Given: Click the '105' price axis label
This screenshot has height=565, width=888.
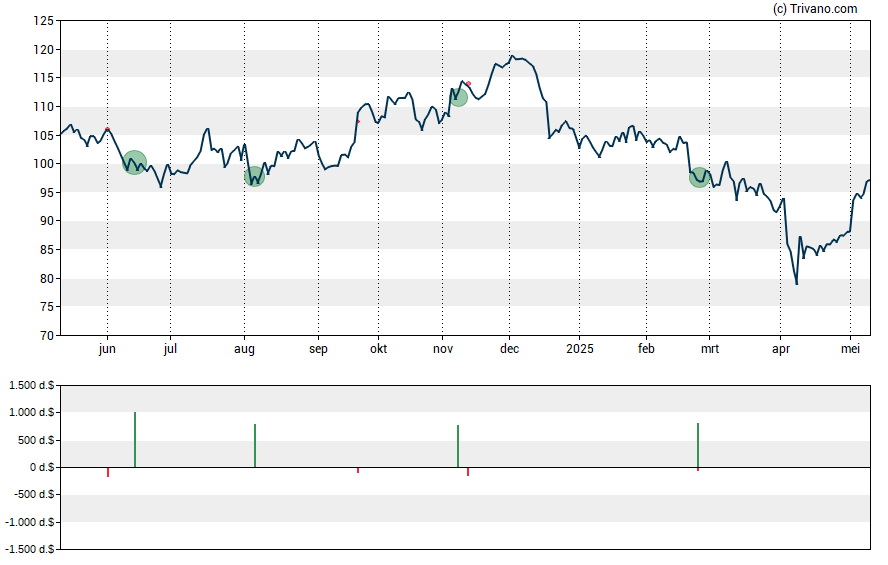Looking at the screenshot, I should (x=44, y=136).
